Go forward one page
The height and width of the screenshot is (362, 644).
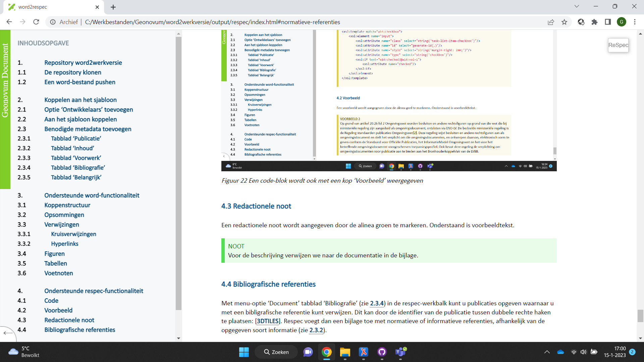22,22
